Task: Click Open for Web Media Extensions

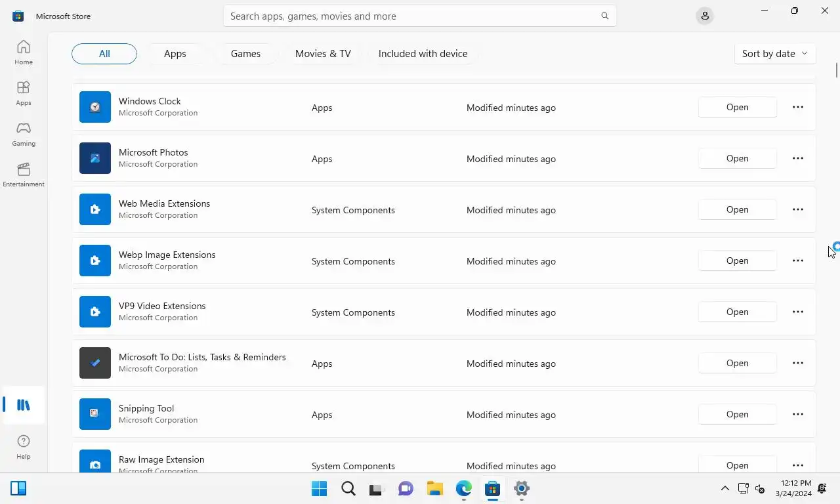Action: pos(738,209)
